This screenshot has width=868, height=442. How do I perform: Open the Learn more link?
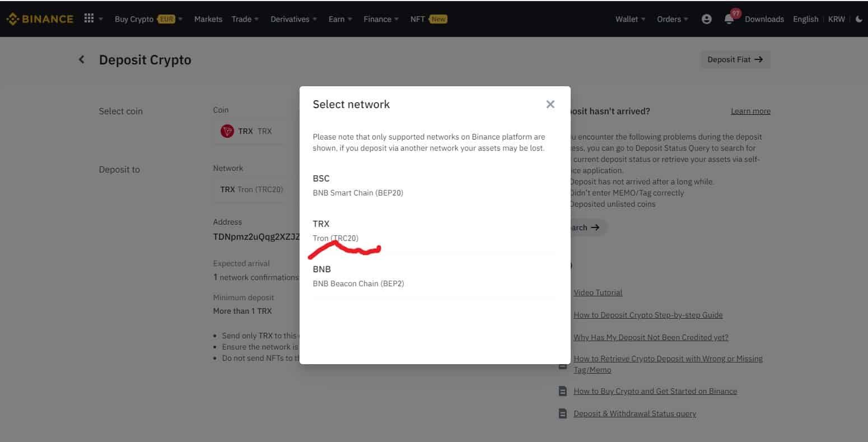coord(750,111)
